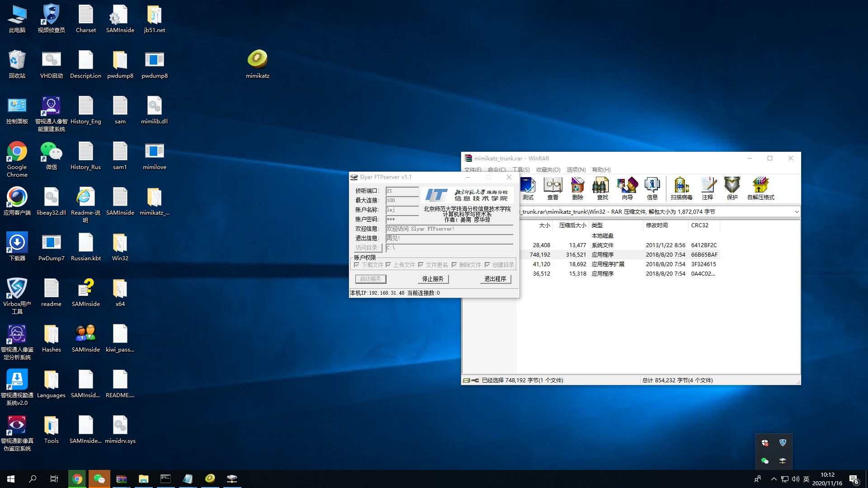
Task: Toggle the 删除文件 permission checkbox
Action: tap(454, 265)
